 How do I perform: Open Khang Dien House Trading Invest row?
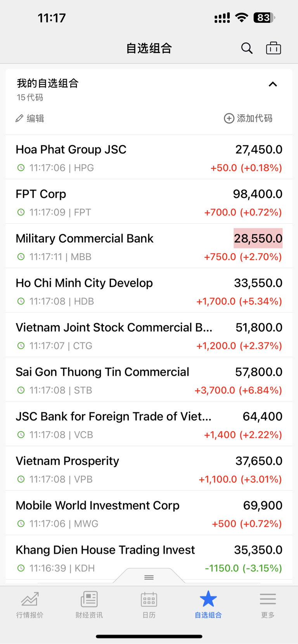[149, 558]
